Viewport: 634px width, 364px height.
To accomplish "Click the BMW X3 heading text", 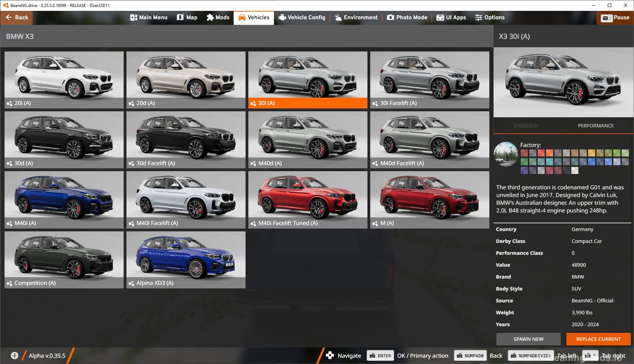I will (x=20, y=36).
